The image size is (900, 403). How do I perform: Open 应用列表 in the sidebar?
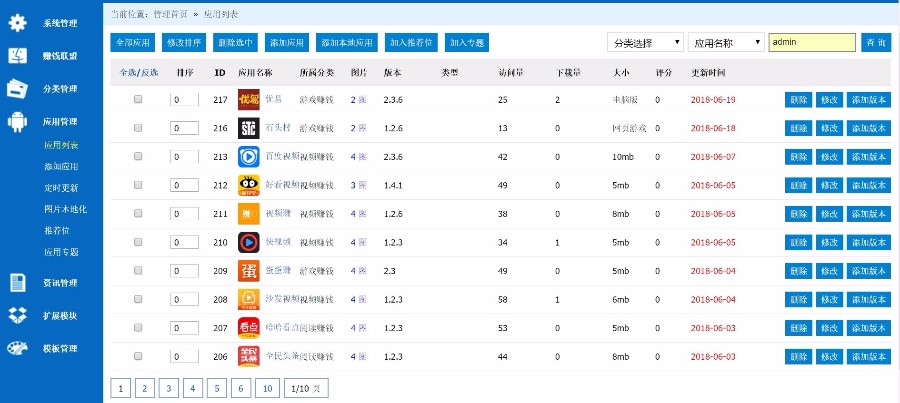point(61,145)
